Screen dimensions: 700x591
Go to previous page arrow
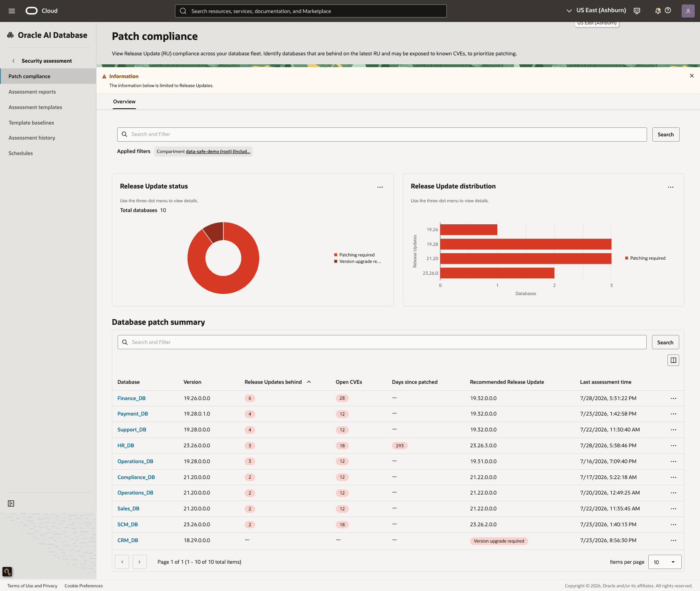click(122, 562)
